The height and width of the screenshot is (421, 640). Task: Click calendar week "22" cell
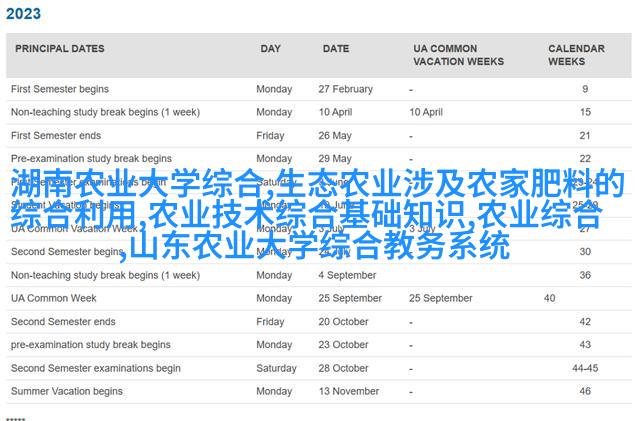pyautogui.click(x=585, y=158)
